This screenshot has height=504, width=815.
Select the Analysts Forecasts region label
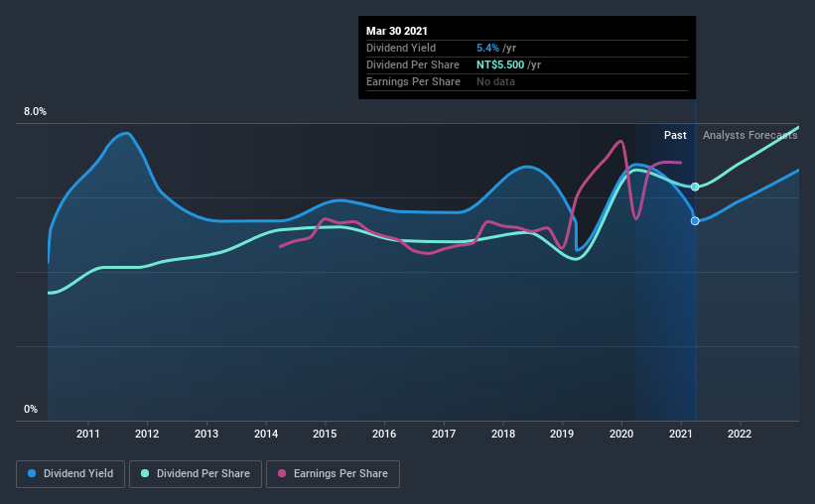coord(750,135)
